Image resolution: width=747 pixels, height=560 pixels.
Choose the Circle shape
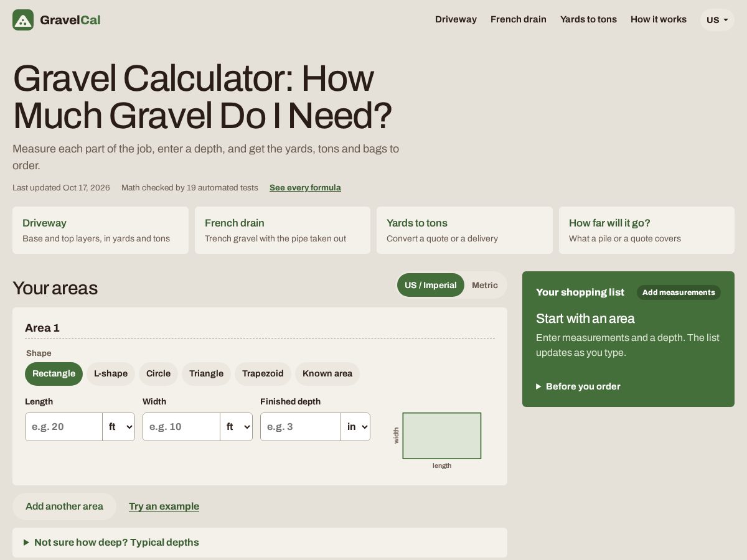tap(158, 374)
